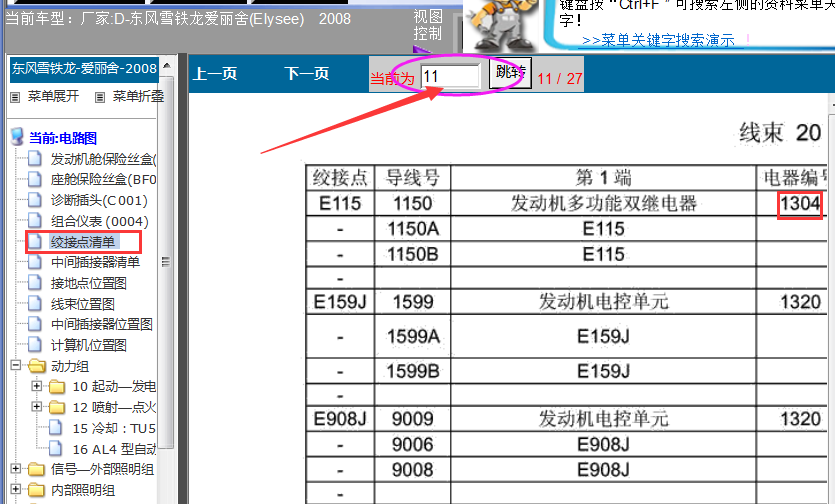Go to previous page with 上一页

click(215, 73)
